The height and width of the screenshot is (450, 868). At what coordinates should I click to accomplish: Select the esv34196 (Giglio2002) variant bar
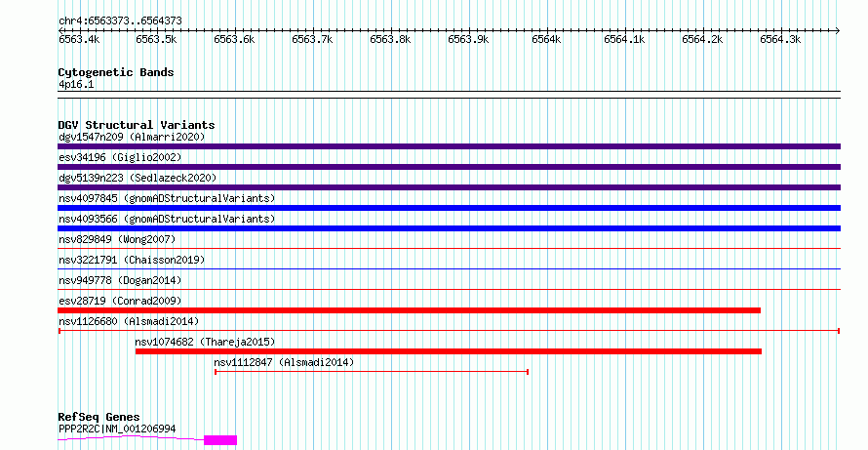449,167
